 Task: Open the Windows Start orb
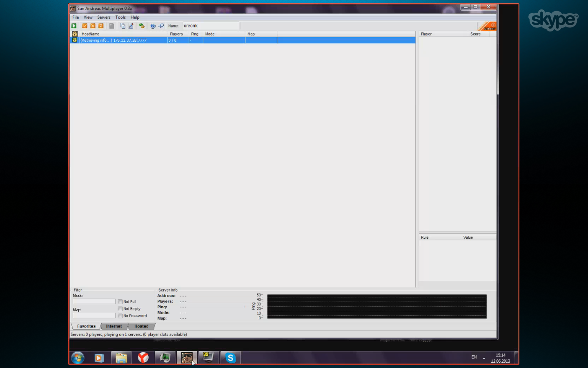click(78, 358)
